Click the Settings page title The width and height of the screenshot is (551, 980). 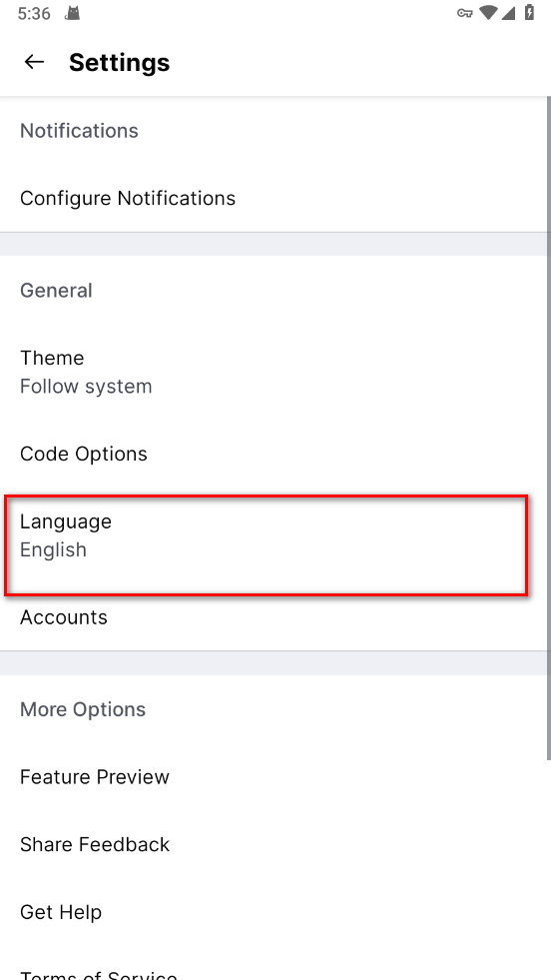[x=120, y=63]
